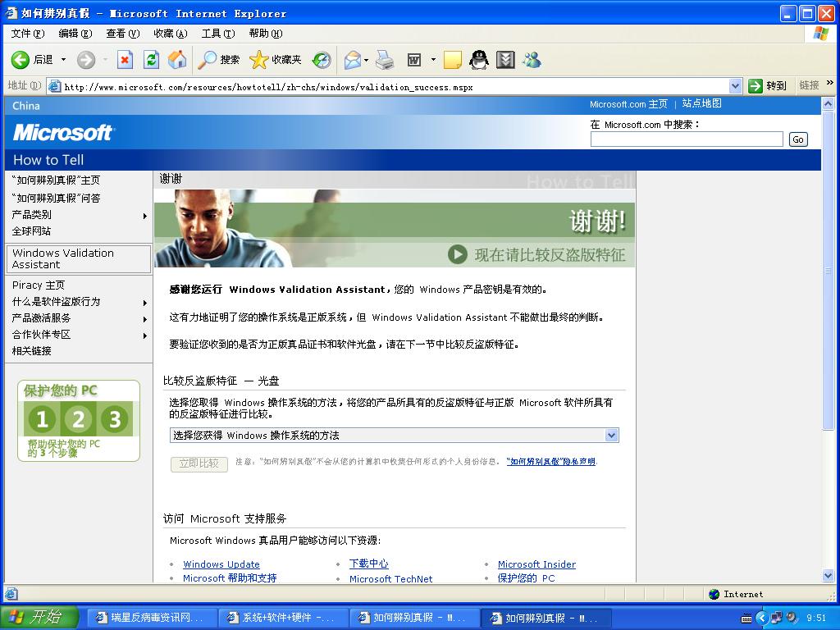The width and height of the screenshot is (840, 630).
Task: Click the globe Internet zone icon
Action: point(714,594)
